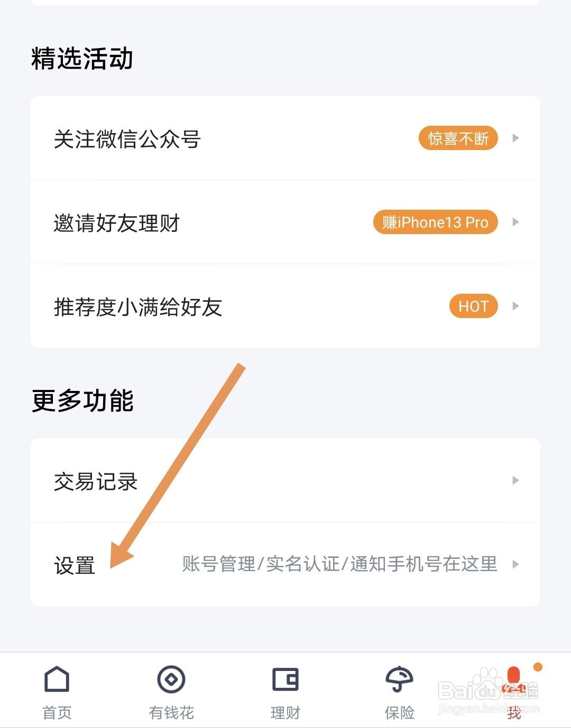The height and width of the screenshot is (728, 571).
Task: Tap 账号管理/实名认证 hint text
Action: point(339,564)
